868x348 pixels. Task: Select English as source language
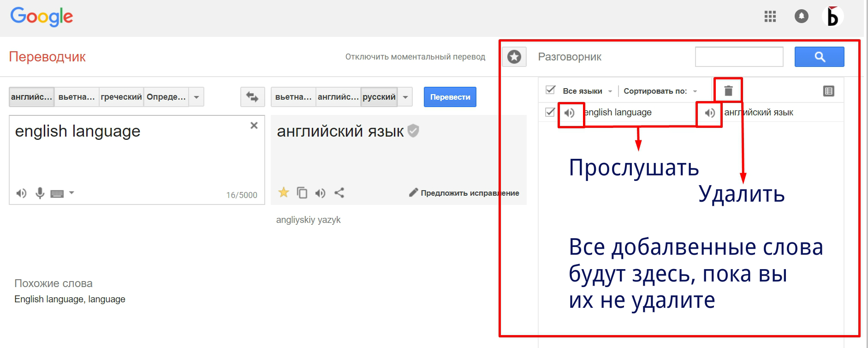pyautogui.click(x=32, y=97)
